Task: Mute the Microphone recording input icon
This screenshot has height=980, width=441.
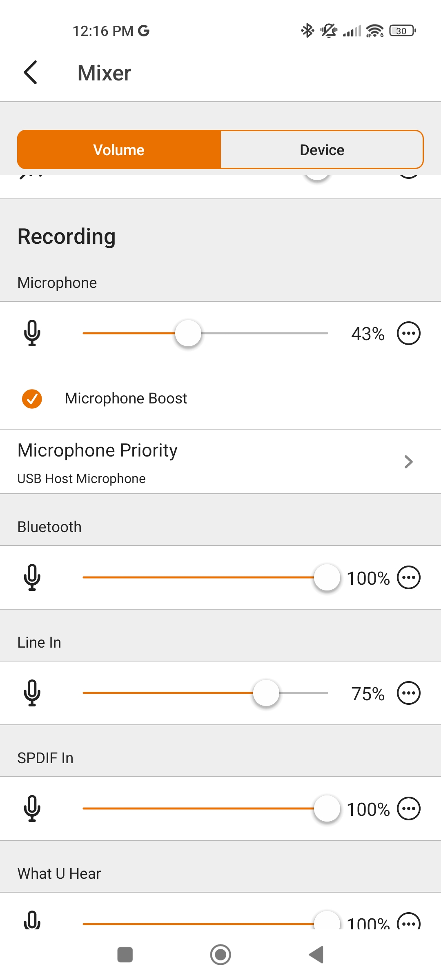Action: coord(32,333)
